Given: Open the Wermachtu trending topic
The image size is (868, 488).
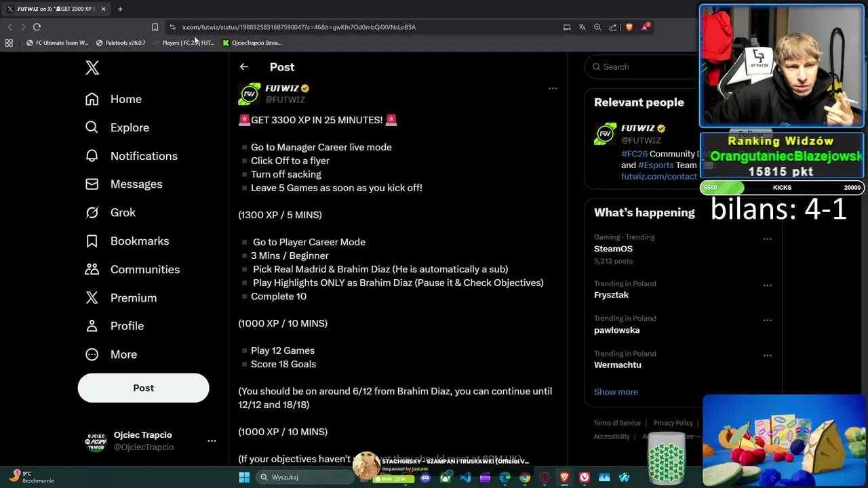Looking at the screenshot, I should pyautogui.click(x=617, y=365).
